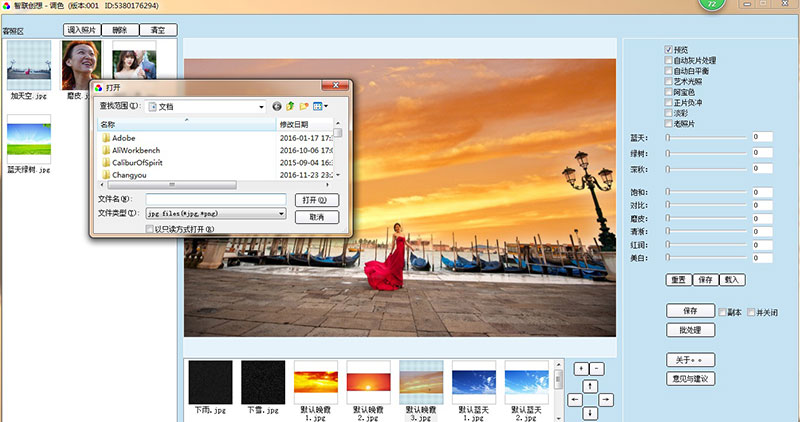
Task: Click the 文件名 file name field
Action: tap(216, 199)
